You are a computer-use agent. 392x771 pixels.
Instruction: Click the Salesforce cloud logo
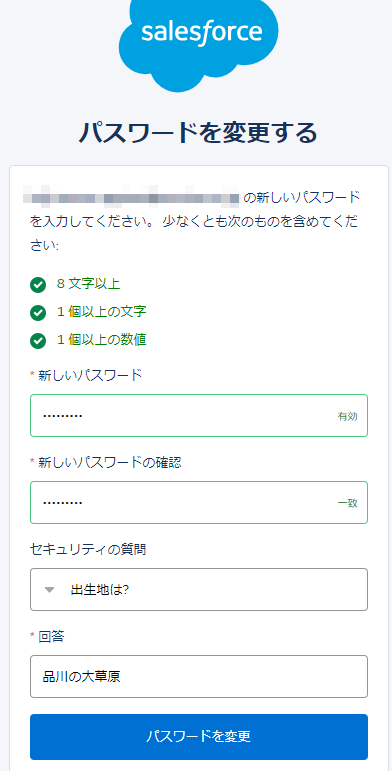click(199, 44)
